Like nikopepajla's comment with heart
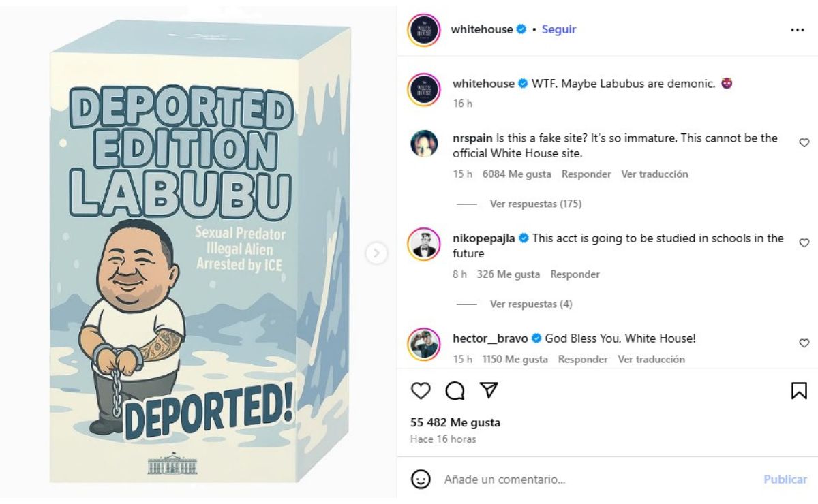Screen dimensions: 818x504 tap(804, 243)
